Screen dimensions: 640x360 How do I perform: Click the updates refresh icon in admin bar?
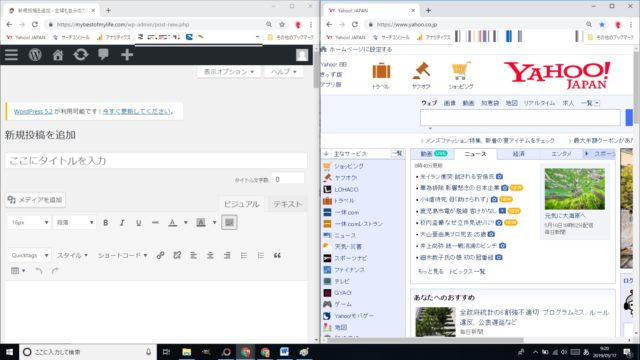pos(81,55)
